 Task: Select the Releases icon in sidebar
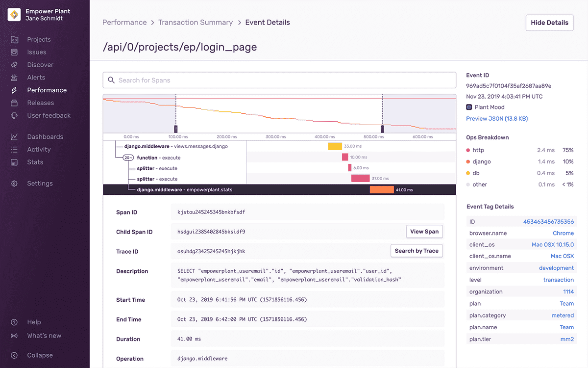(x=14, y=103)
